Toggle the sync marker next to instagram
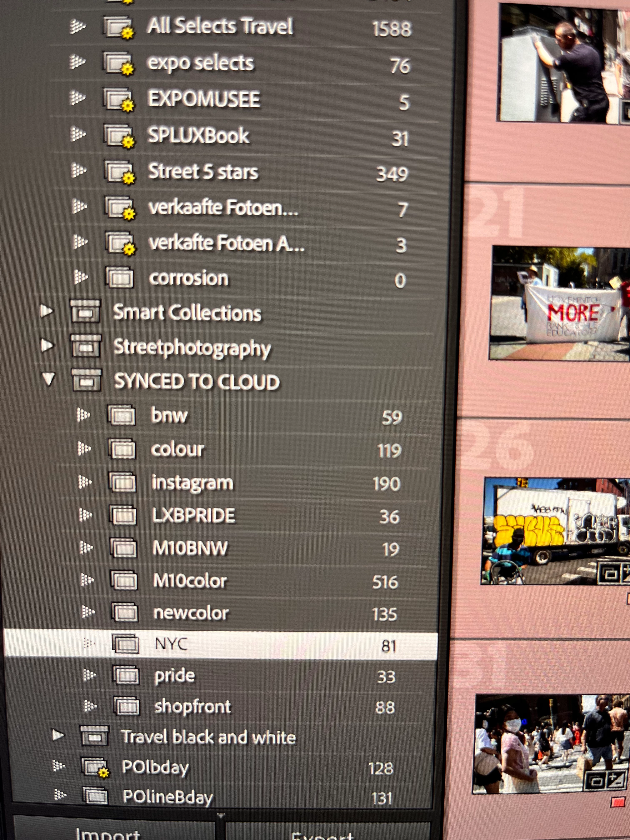The height and width of the screenshot is (840, 630). 85,482
